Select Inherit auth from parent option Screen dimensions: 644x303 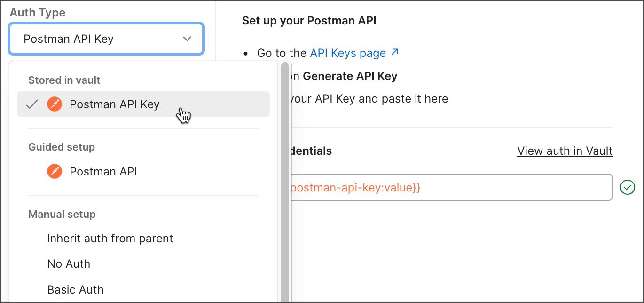click(x=110, y=239)
